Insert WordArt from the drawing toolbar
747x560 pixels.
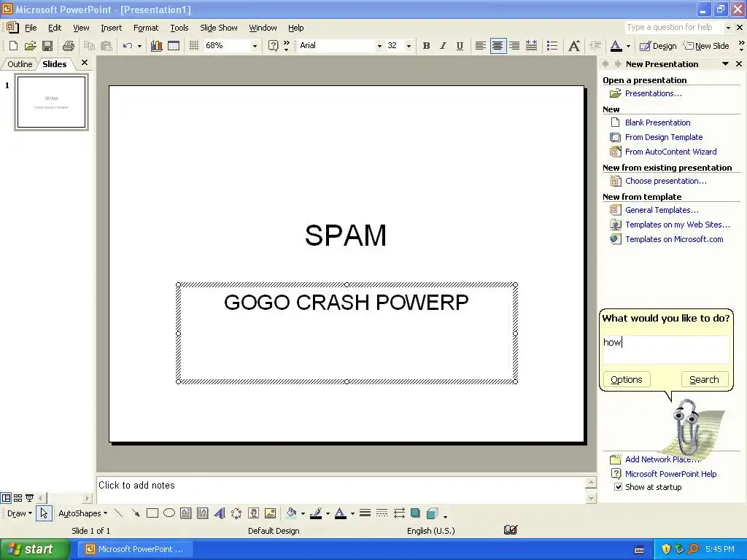(220, 513)
